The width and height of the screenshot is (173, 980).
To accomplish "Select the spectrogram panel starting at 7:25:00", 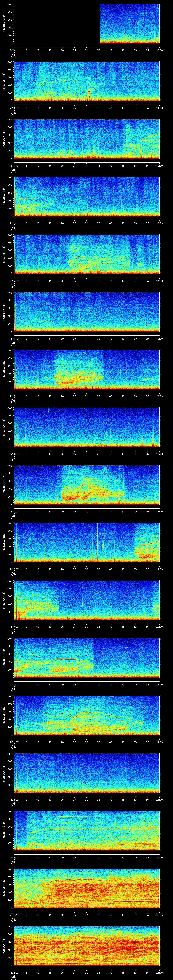I will coord(87,946).
